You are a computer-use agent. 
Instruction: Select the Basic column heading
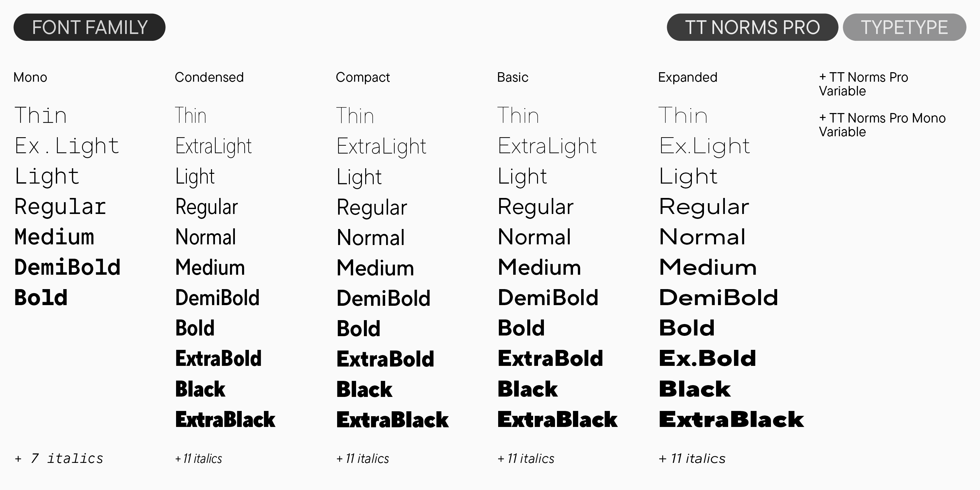513,77
